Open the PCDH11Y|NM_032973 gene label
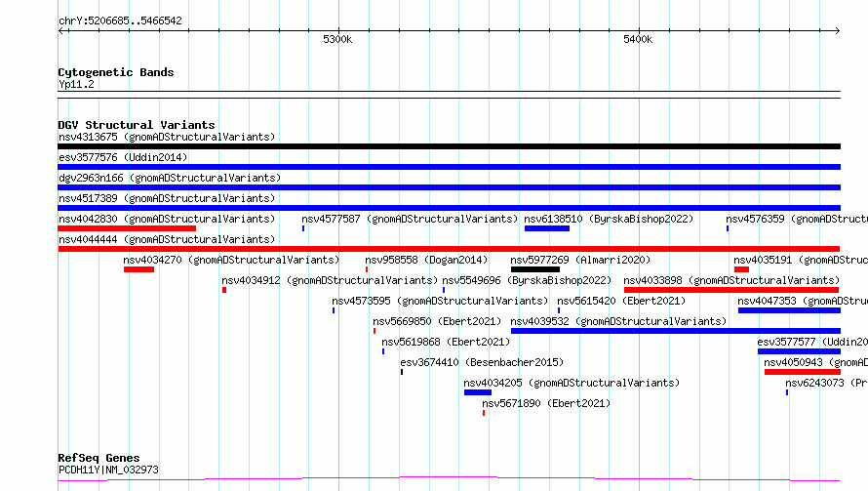Viewport: 868px width, 491px height. 108,470
